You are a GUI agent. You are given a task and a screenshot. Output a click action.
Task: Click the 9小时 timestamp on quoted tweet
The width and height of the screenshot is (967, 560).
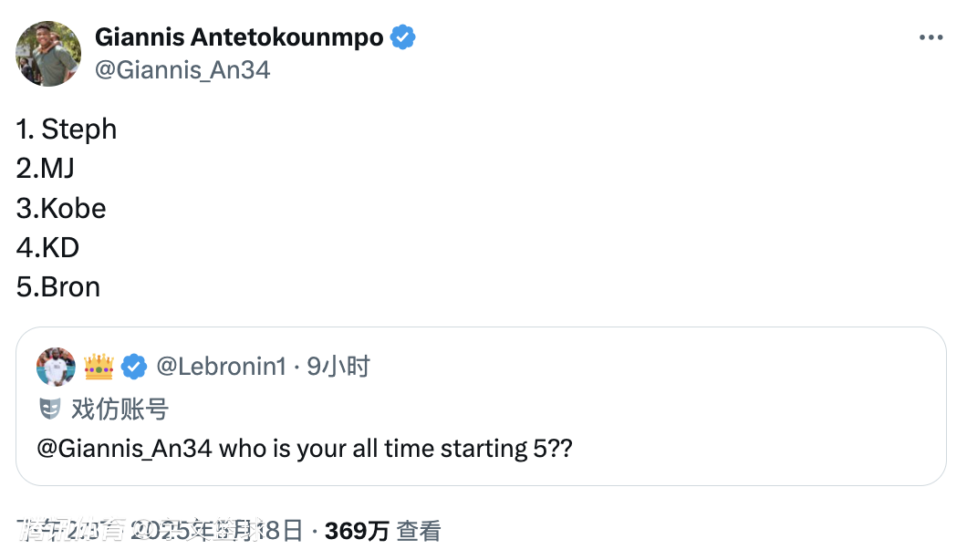coord(338,367)
